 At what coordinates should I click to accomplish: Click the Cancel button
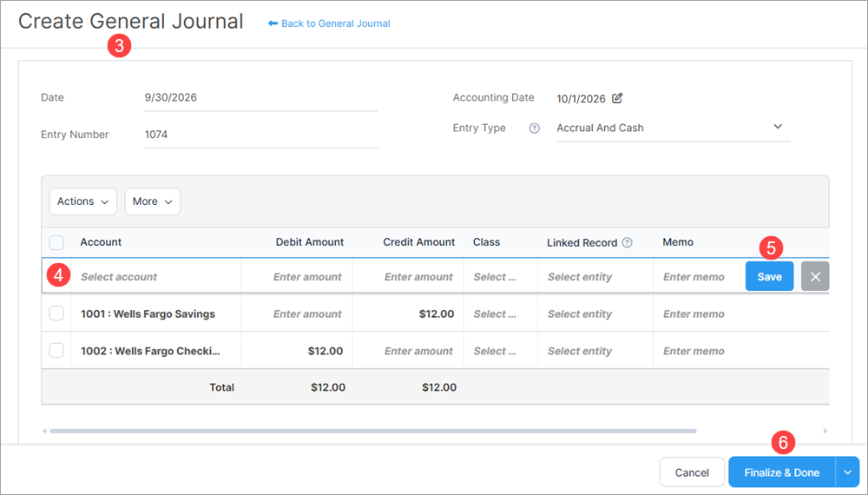(x=692, y=472)
